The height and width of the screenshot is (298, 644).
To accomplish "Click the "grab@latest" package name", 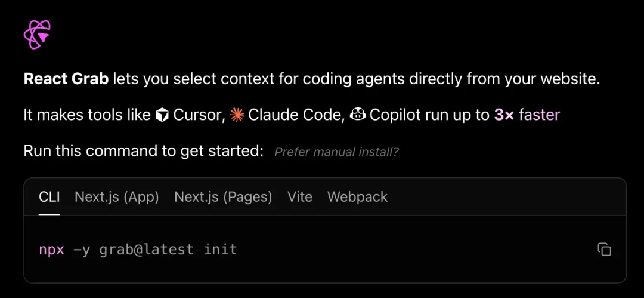I will [147, 250].
